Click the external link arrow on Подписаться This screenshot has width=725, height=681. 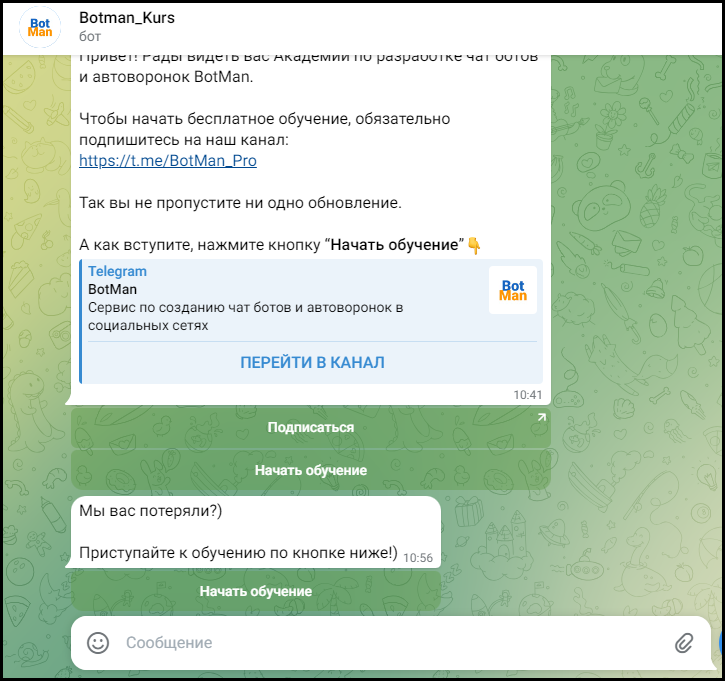click(541, 417)
